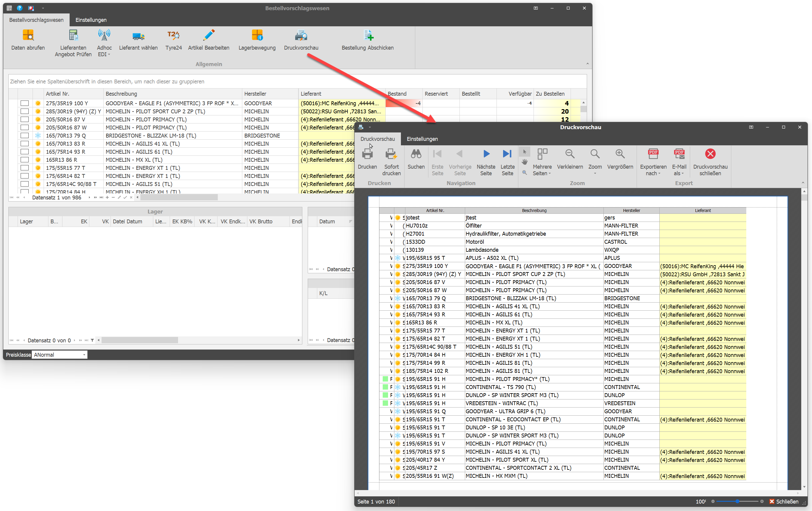This screenshot has width=812, height=511.
Task: Go to Nächste Seite
Action: point(486,162)
